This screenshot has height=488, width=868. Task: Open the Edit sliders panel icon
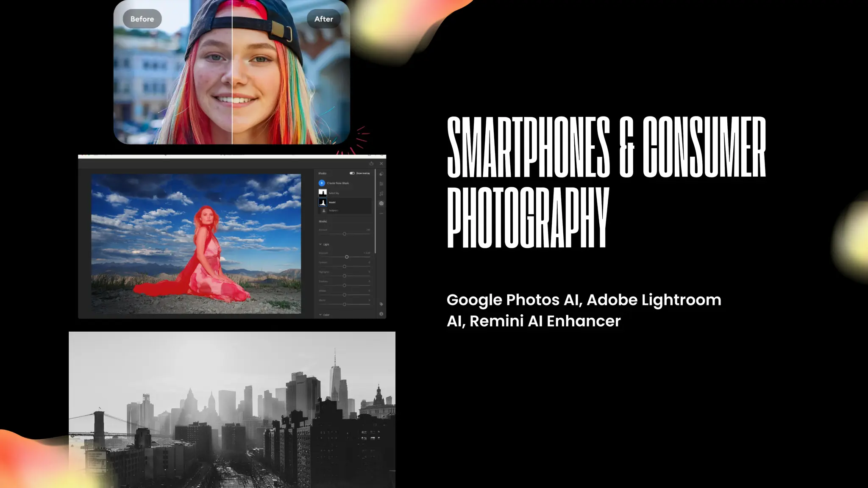(381, 183)
